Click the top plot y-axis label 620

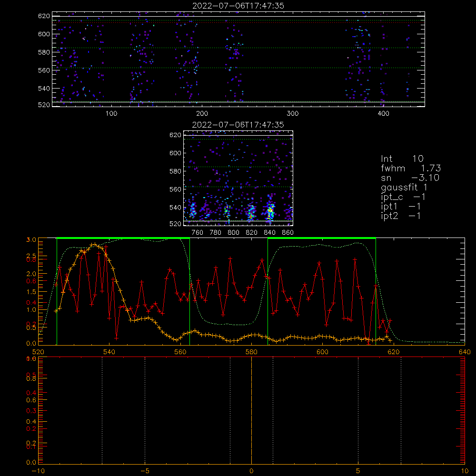tap(44, 16)
